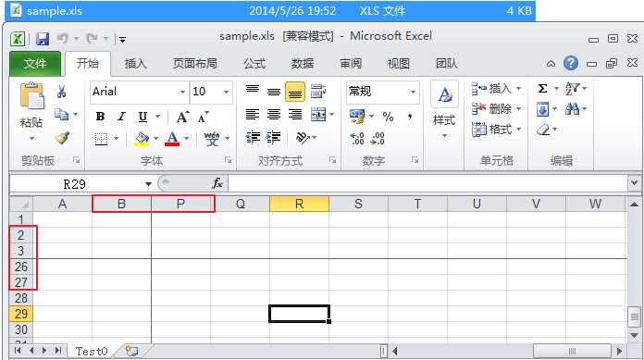Click the decrease decimal icon
Screen dimensions: 644x360
click(x=378, y=139)
